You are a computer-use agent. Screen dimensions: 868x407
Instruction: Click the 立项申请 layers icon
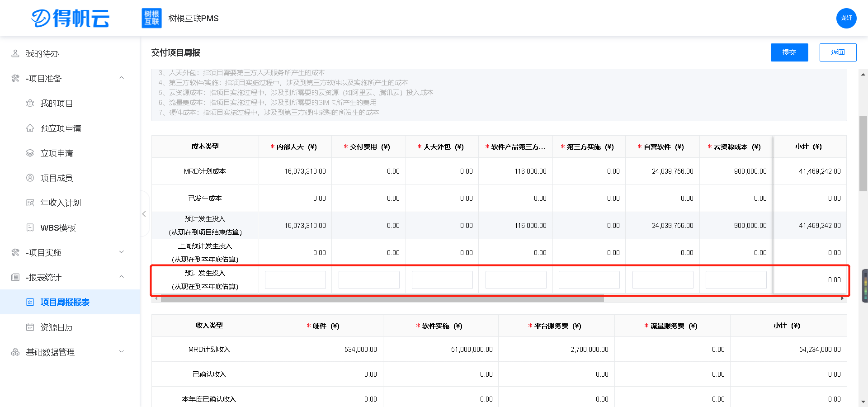pyautogui.click(x=30, y=153)
